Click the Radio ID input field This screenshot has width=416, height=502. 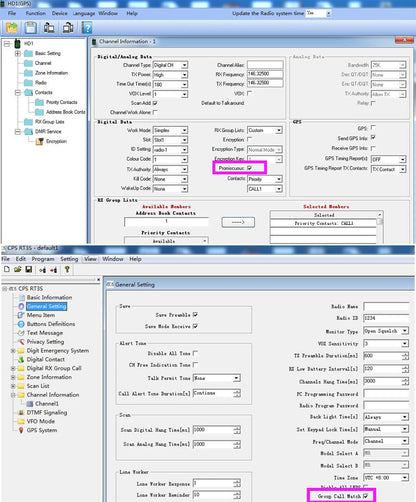386,318
